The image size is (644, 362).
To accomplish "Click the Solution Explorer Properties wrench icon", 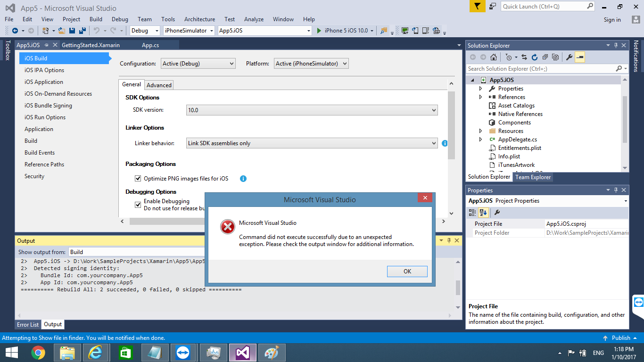I will 569,57.
